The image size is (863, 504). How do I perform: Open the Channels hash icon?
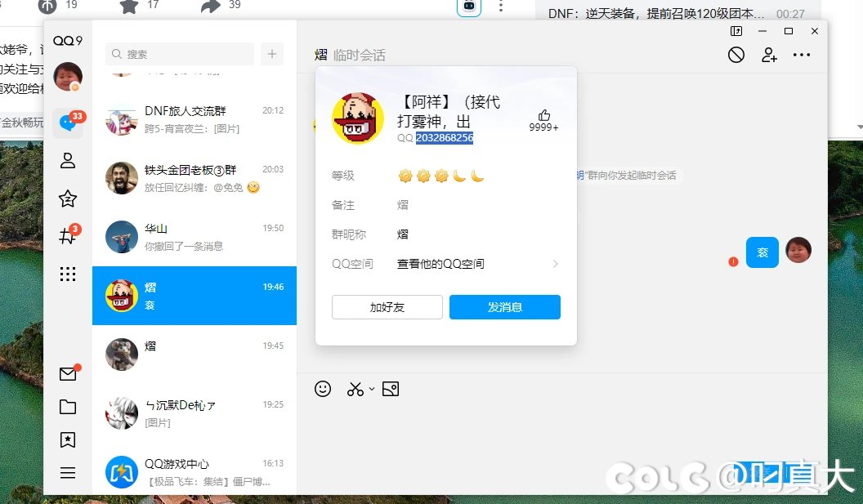pos(68,236)
